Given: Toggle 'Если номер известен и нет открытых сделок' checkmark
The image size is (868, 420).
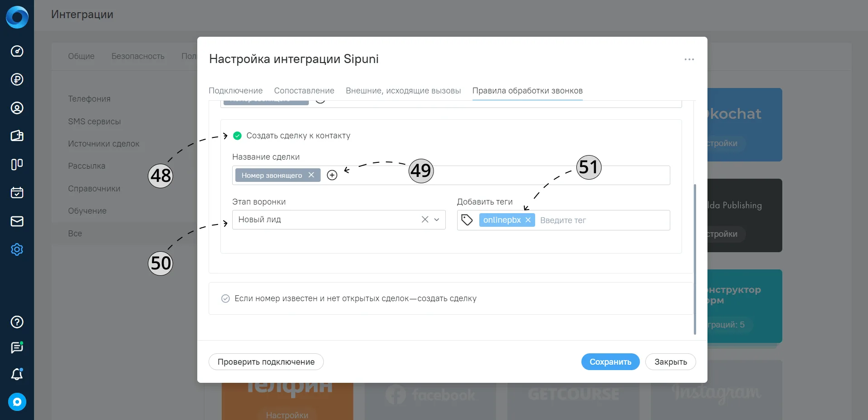Looking at the screenshot, I should [225, 298].
